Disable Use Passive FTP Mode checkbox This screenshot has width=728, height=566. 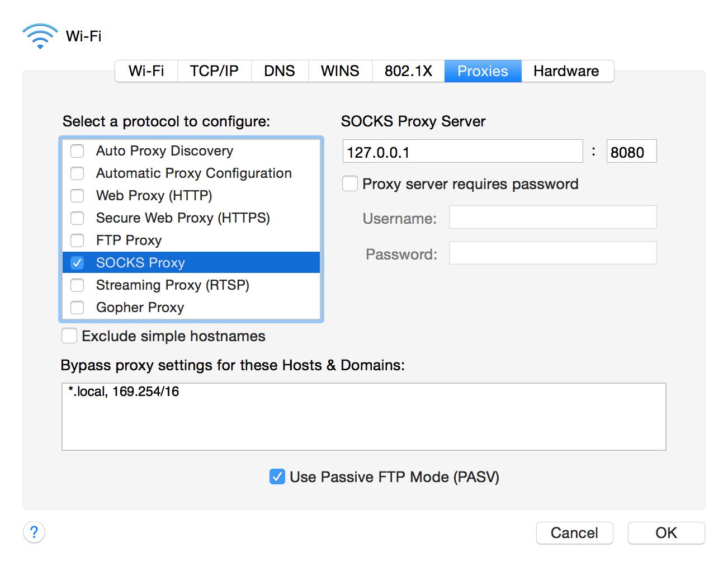(x=277, y=477)
